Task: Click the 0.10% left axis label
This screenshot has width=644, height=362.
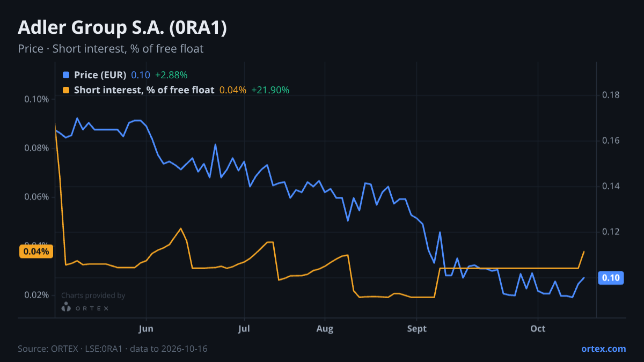Action: (x=36, y=99)
